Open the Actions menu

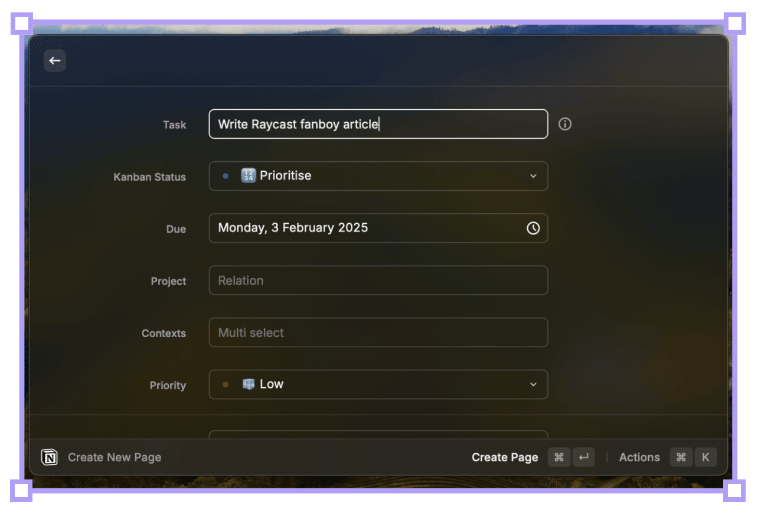[x=639, y=457]
